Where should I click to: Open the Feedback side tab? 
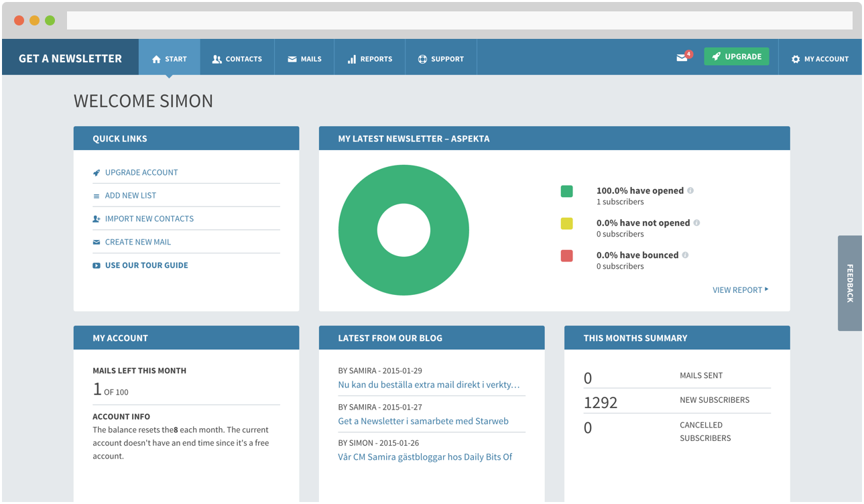coord(849,283)
